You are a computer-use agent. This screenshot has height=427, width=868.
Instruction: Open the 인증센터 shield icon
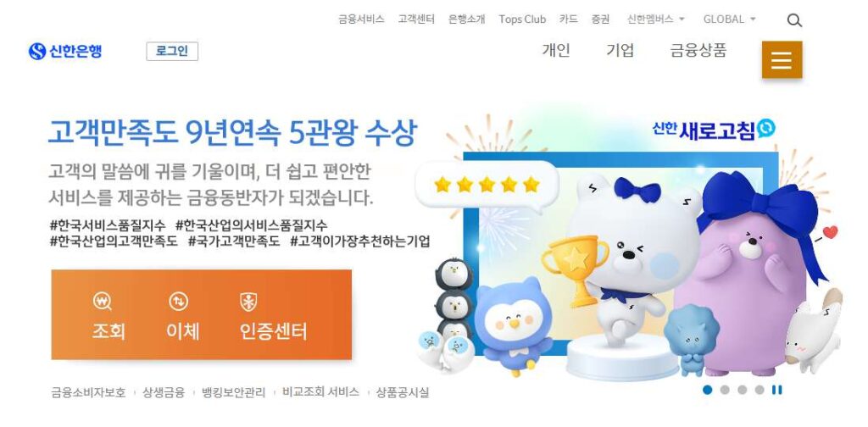click(248, 302)
